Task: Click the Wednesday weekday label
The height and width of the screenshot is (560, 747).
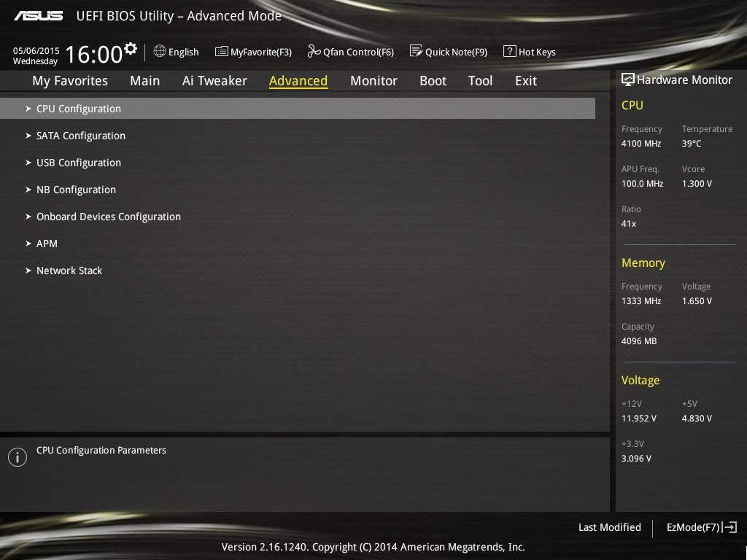Action: pos(35,61)
